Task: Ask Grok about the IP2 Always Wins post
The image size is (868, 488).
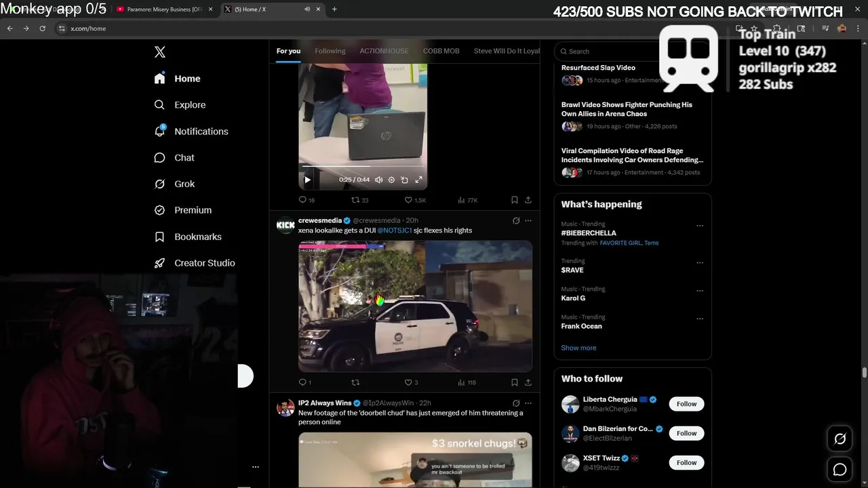Action: click(516, 403)
